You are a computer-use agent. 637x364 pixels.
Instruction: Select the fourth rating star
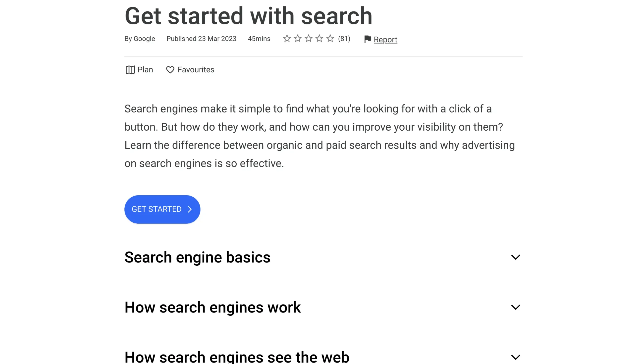pos(319,39)
